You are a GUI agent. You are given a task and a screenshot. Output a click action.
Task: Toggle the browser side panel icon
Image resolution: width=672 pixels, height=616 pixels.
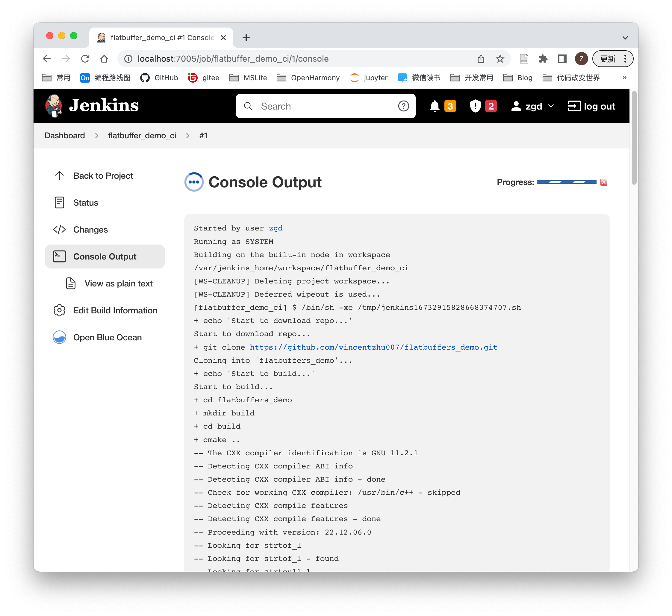[562, 59]
